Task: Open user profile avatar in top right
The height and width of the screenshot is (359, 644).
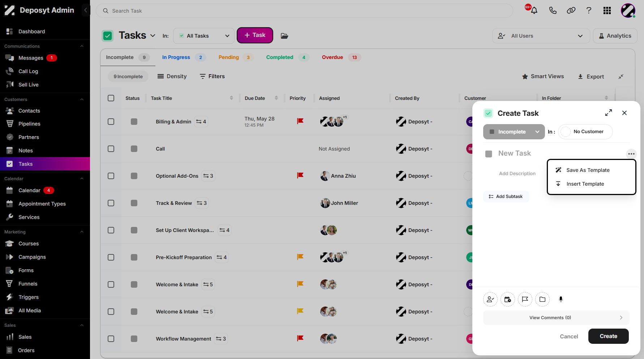Action: coord(628,10)
